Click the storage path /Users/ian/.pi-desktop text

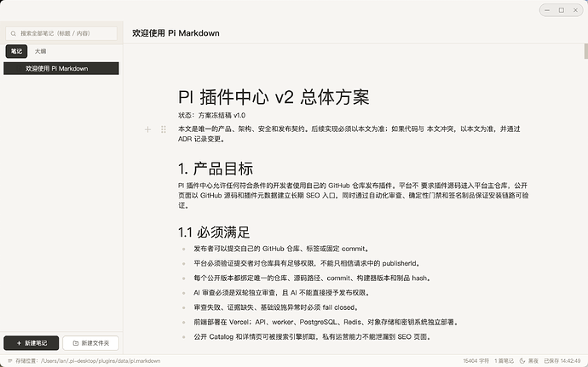100,361
